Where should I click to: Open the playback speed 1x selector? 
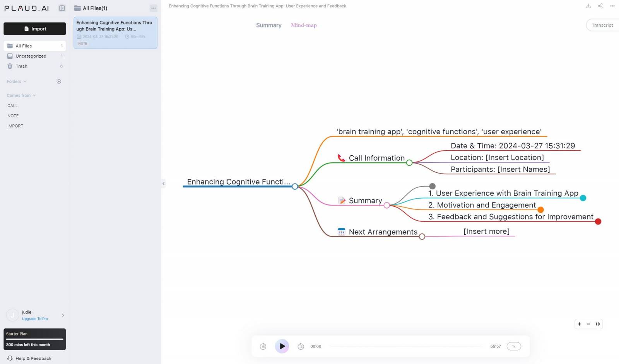tap(514, 347)
